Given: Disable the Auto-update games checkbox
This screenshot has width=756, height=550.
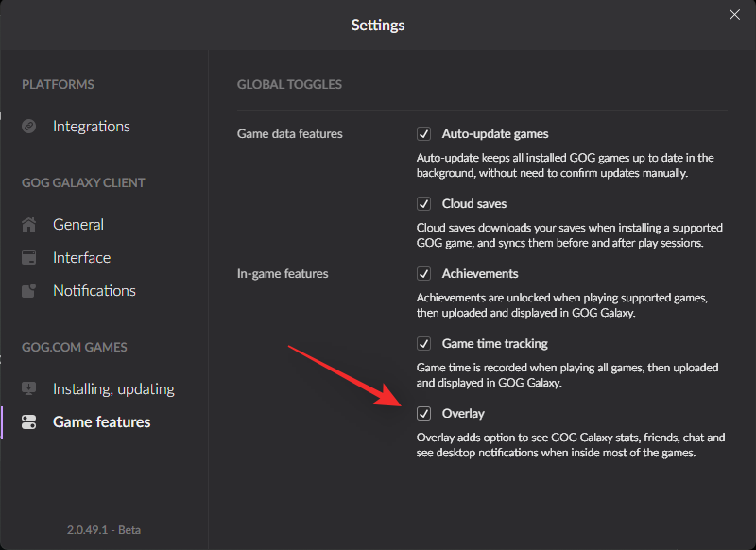Looking at the screenshot, I should (424, 134).
